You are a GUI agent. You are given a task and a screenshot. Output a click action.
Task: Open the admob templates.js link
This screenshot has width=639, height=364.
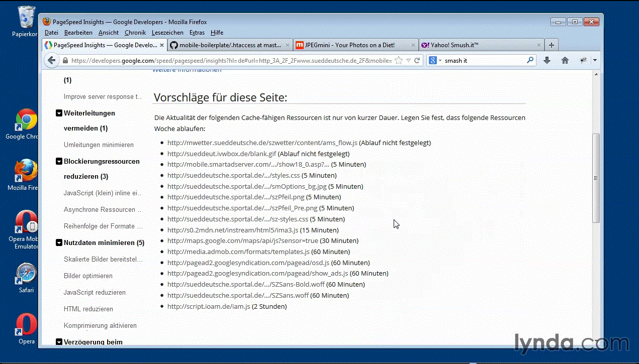[x=238, y=252]
